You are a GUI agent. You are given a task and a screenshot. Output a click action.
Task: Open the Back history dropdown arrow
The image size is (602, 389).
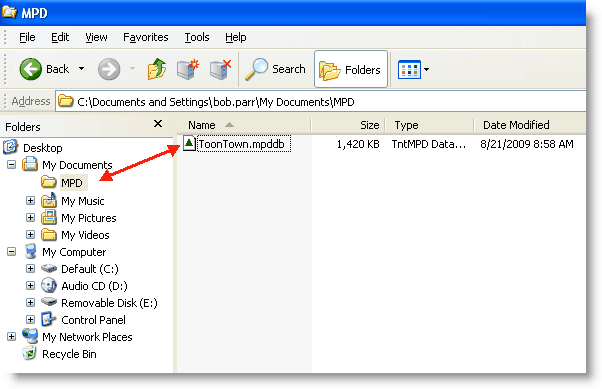coord(81,69)
